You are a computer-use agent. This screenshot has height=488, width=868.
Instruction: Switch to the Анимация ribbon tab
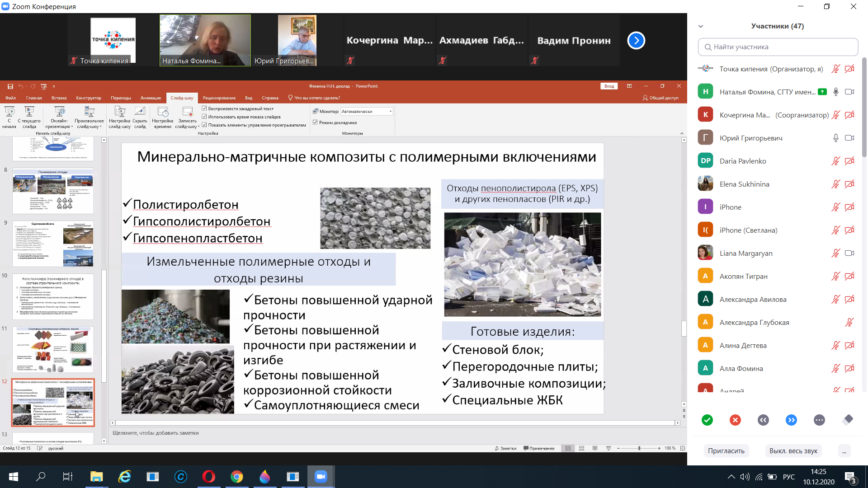tap(151, 98)
